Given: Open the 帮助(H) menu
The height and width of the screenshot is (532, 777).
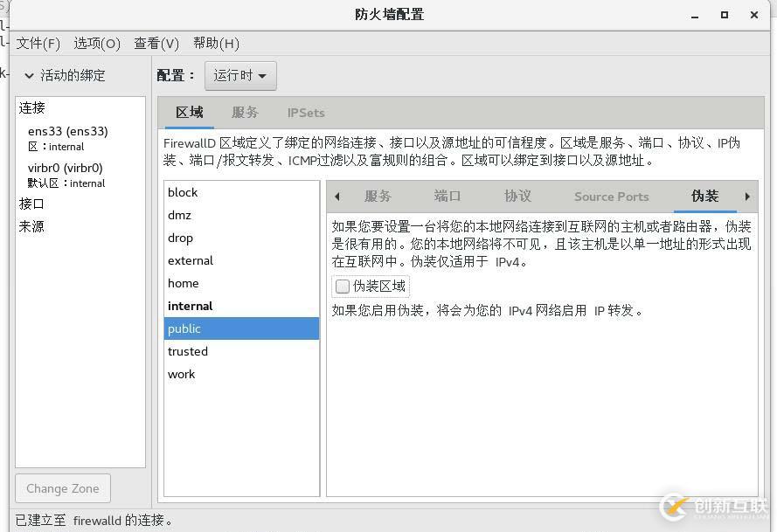Looking at the screenshot, I should [x=216, y=44].
